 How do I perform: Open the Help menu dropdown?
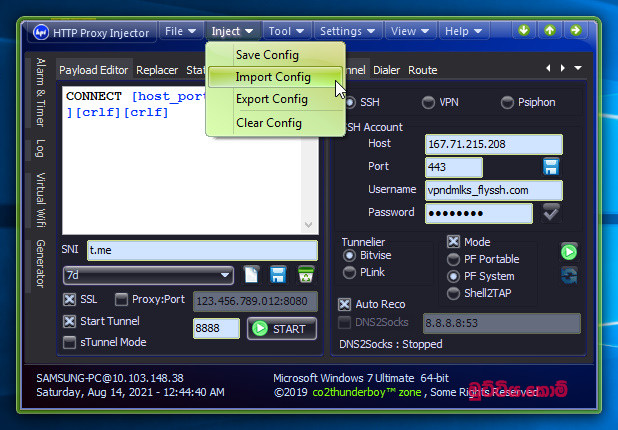(x=464, y=31)
